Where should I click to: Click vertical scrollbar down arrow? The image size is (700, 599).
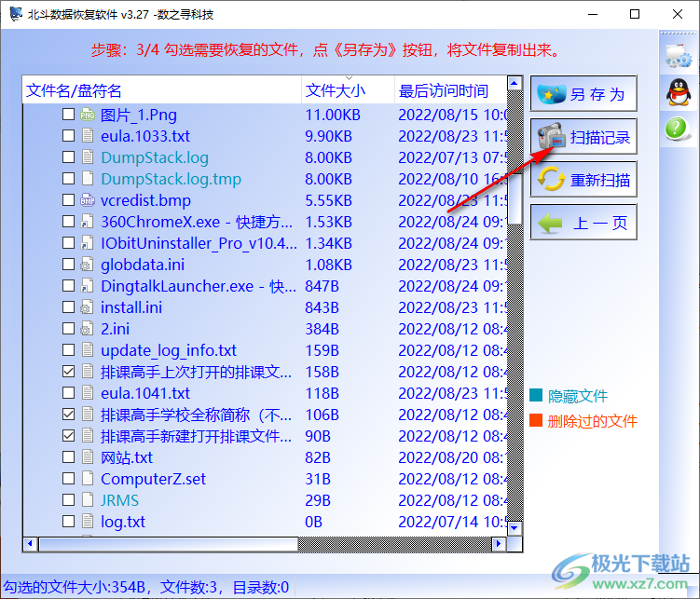(x=515, y=528)
